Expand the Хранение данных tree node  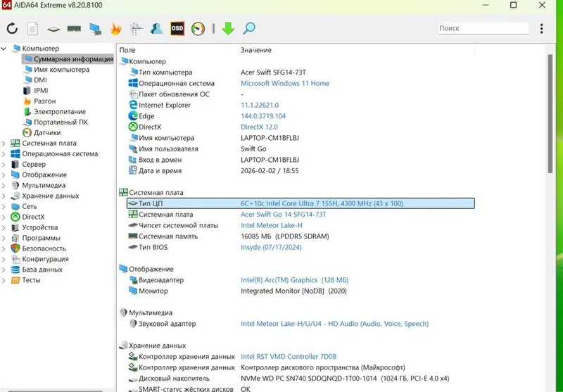[4, 196]
